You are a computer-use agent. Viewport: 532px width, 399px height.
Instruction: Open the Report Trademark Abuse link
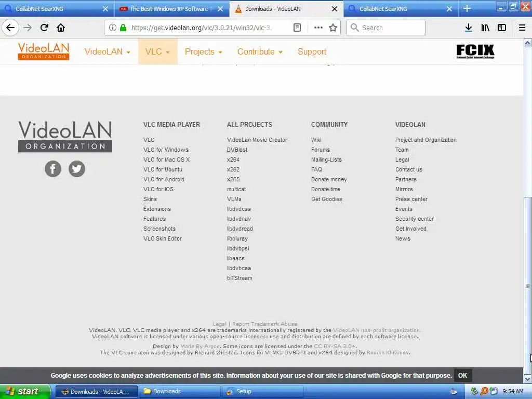[x=264, y=324]
